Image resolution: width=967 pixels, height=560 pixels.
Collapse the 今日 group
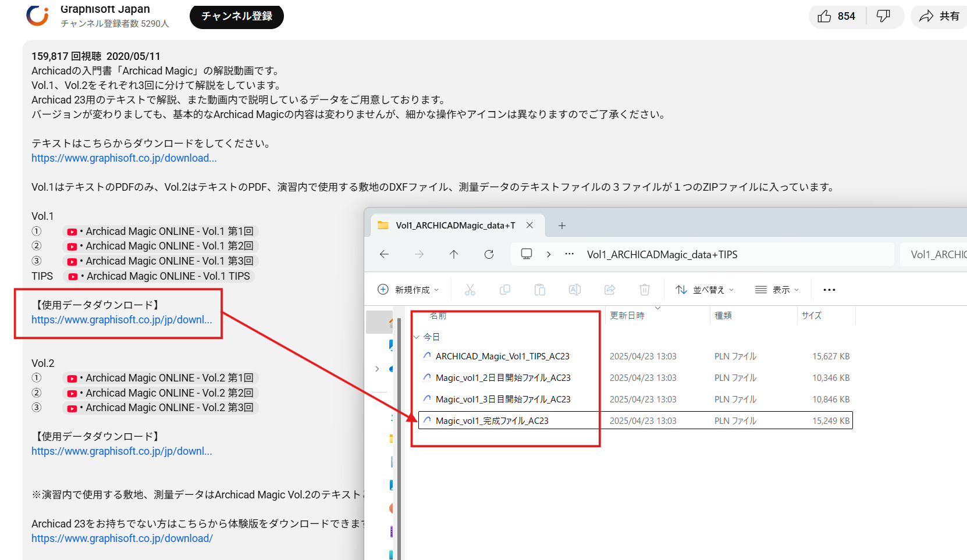pyautogui.click(x=417, y=337)
